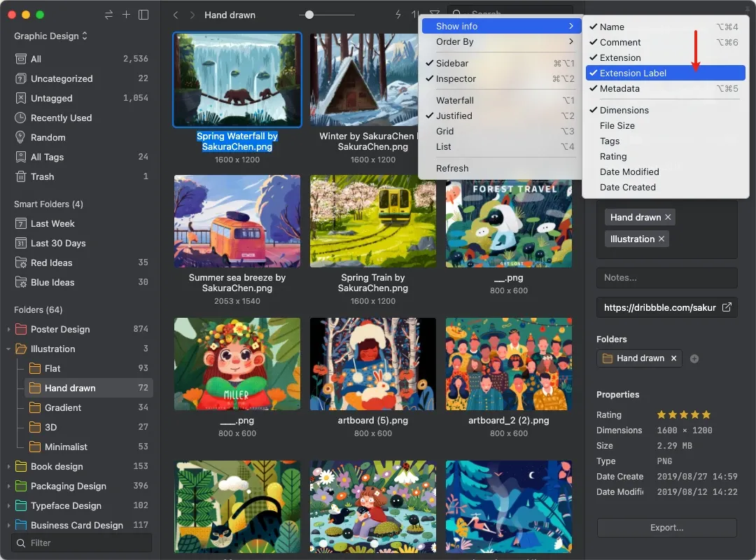Screen dimensions: 756x560
Task: Choose Refresh from the view menu
Action: click(500, 168)
